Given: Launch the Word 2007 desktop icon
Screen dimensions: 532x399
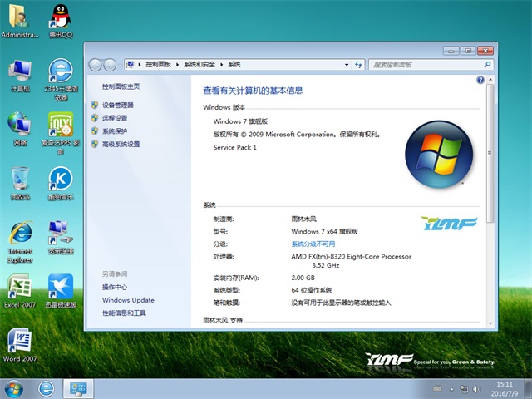Looking at the screenshot, I should [20, 345].
